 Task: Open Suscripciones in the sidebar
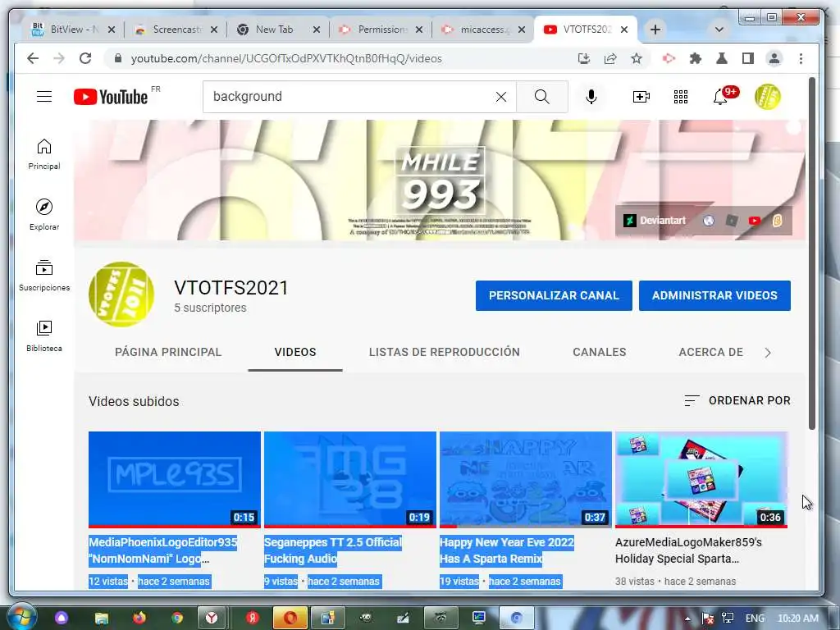(x=44, y=276)
